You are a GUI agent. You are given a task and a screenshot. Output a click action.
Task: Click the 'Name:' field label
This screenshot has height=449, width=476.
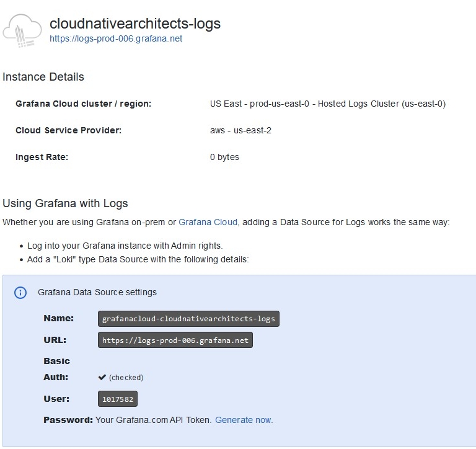pyautogui.click(x=59, y=318)
